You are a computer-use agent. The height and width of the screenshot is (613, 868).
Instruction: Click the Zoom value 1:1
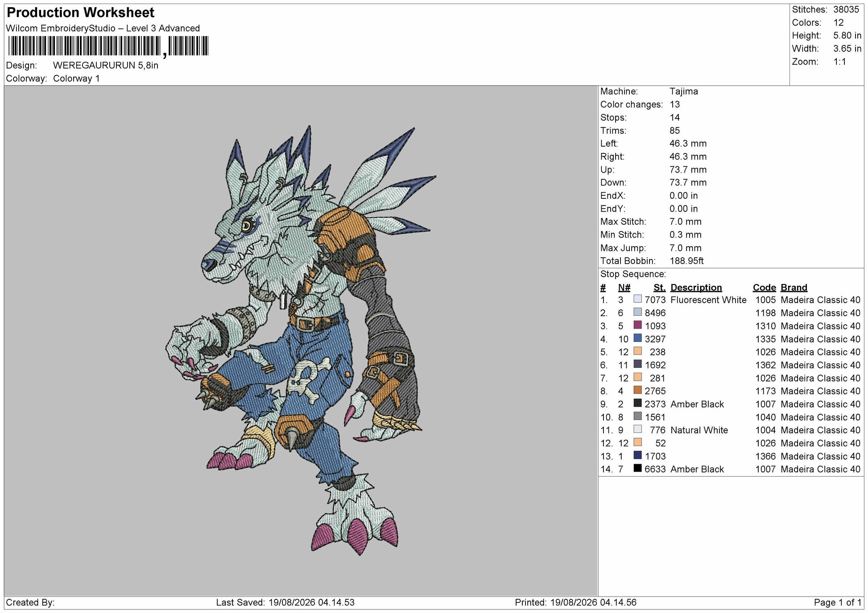[840, 62]
